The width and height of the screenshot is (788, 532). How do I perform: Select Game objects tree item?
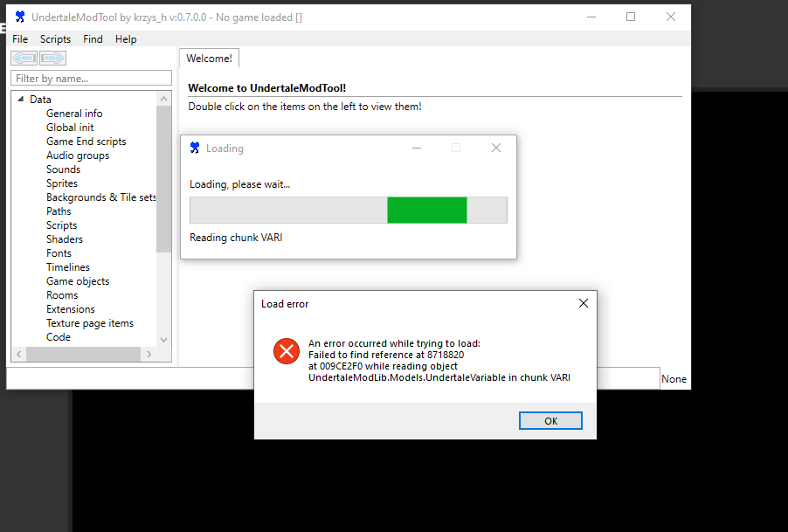(x=78, y=281)
